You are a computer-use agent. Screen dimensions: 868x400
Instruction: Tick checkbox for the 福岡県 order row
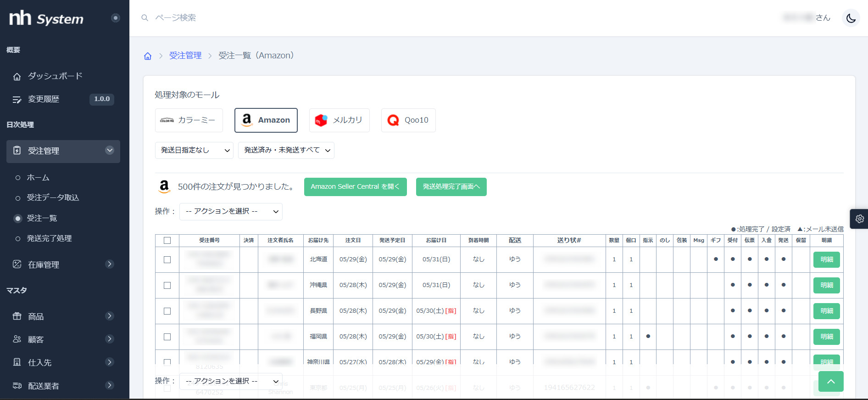(x=167, y=337)
